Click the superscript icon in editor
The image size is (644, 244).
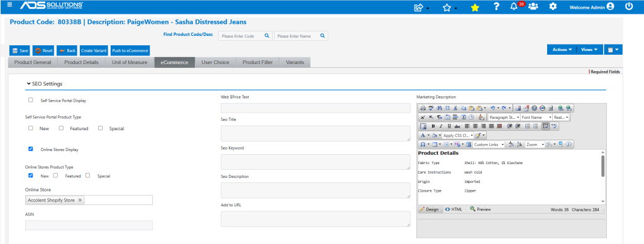point(423,118)
